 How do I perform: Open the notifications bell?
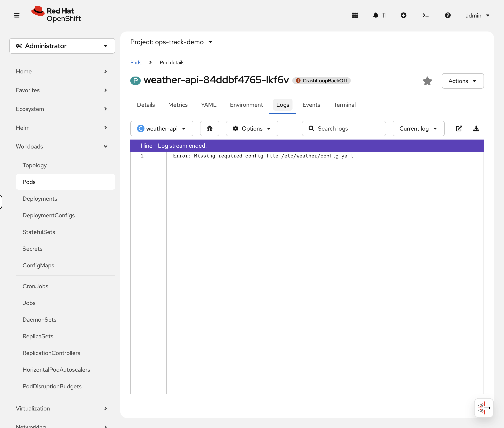(x=376, y=15)
